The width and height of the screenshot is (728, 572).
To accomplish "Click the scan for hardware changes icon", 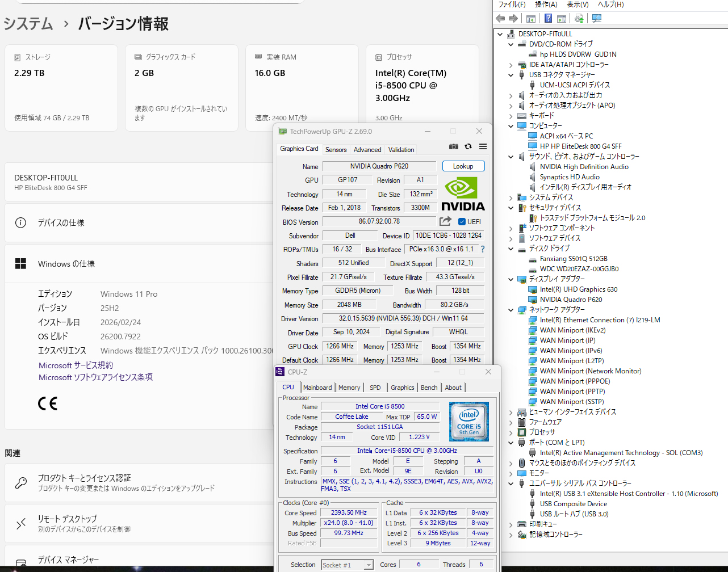I will coord(596,19).
